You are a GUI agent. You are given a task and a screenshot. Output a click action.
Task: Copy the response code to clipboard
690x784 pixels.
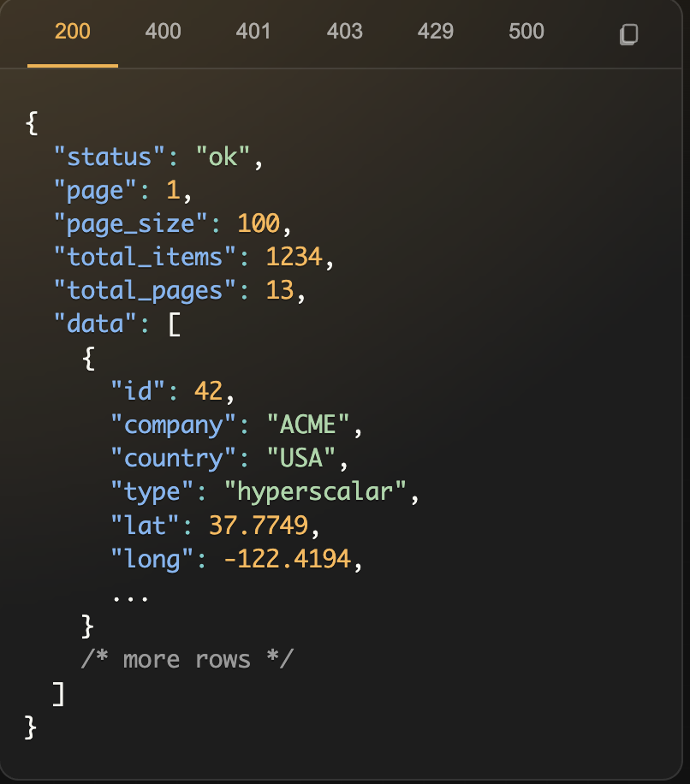(628, 34)
